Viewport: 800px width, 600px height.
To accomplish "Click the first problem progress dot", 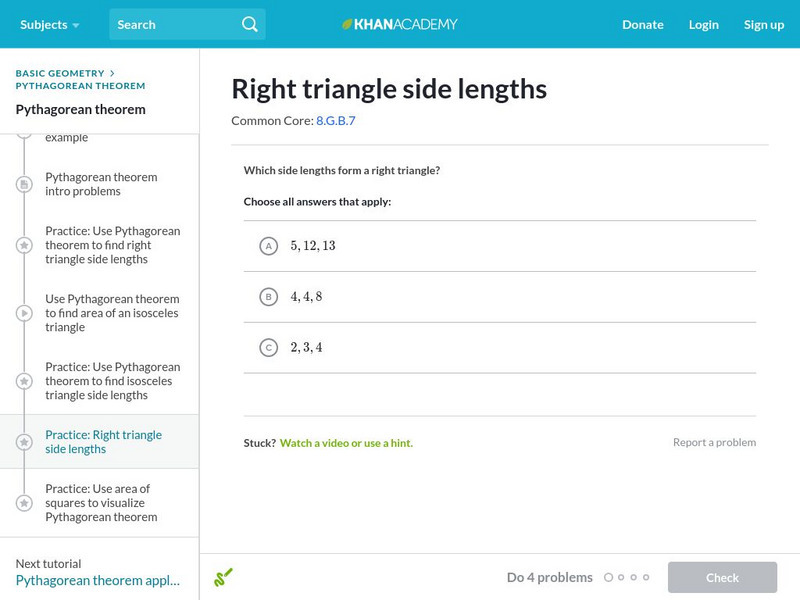I will tap(609, 577).
